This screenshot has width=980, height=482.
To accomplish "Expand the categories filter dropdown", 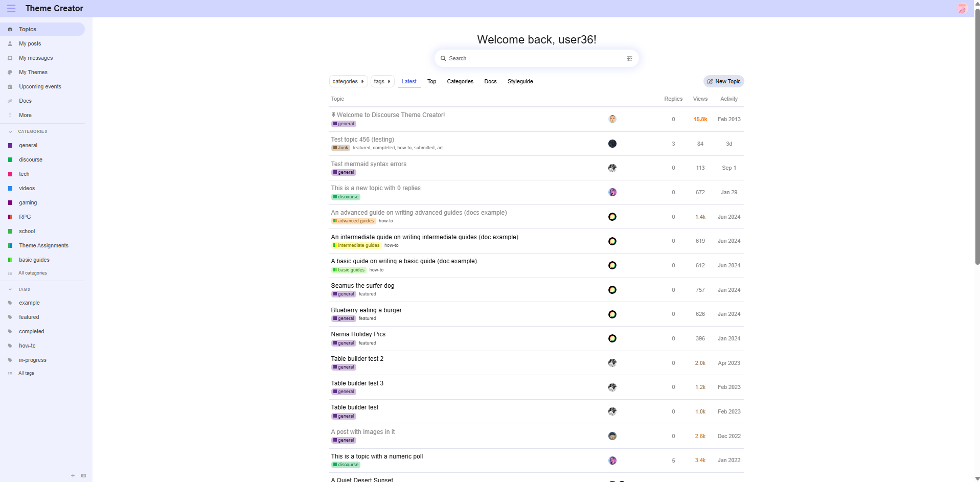I will point(348,82).
